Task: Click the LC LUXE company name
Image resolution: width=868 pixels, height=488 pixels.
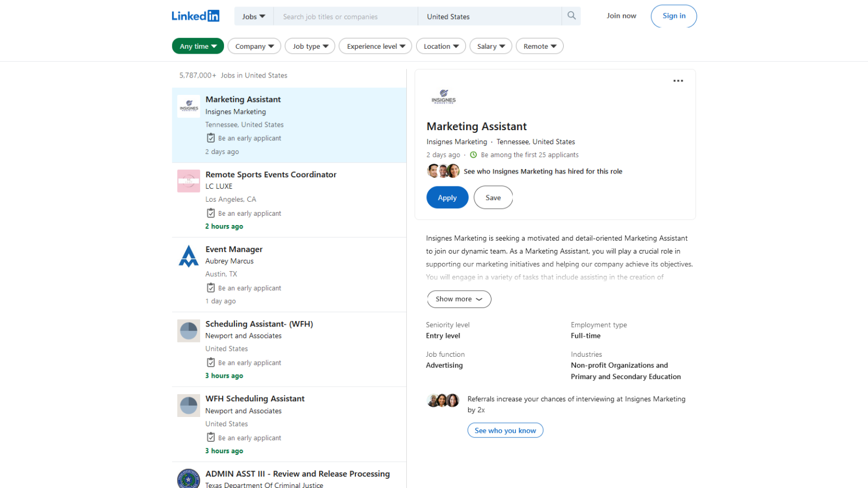Action: [219, 186]
